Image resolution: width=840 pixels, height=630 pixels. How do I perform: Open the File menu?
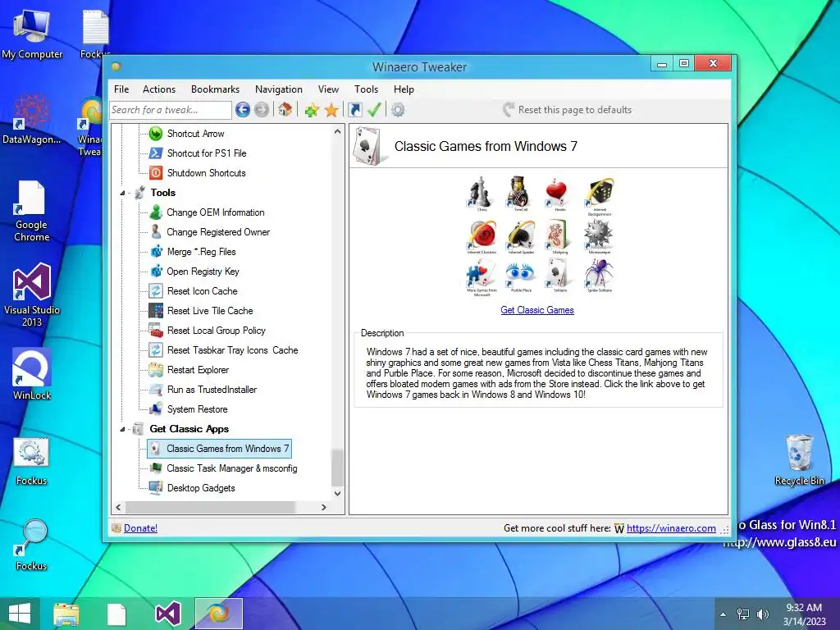121,89
